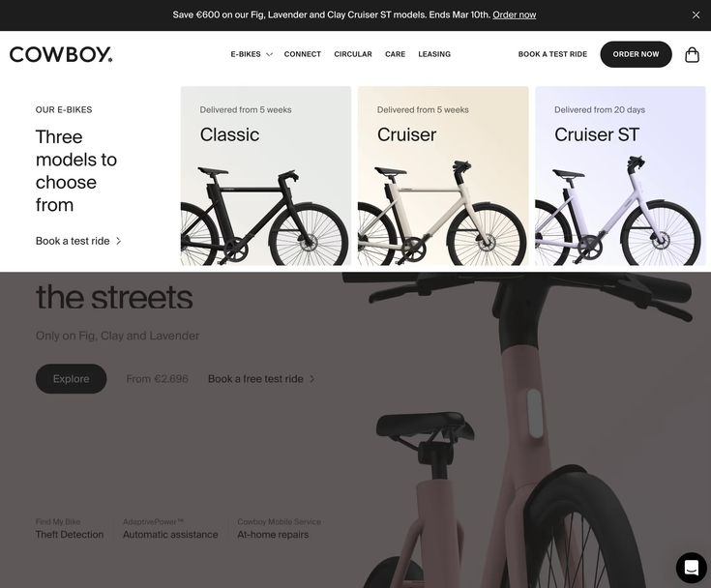Follow the Order now link in banner

tap(515, 15)
